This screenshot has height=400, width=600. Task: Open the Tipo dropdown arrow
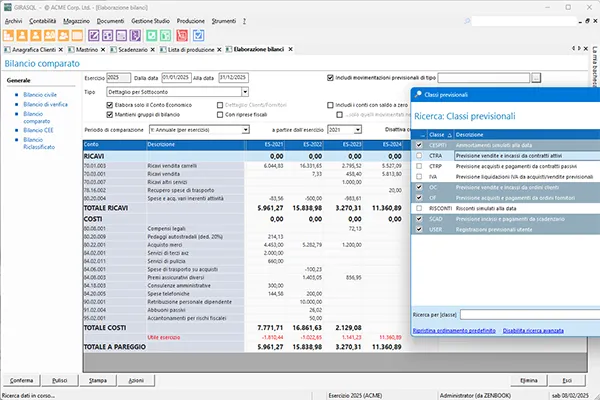245,92
